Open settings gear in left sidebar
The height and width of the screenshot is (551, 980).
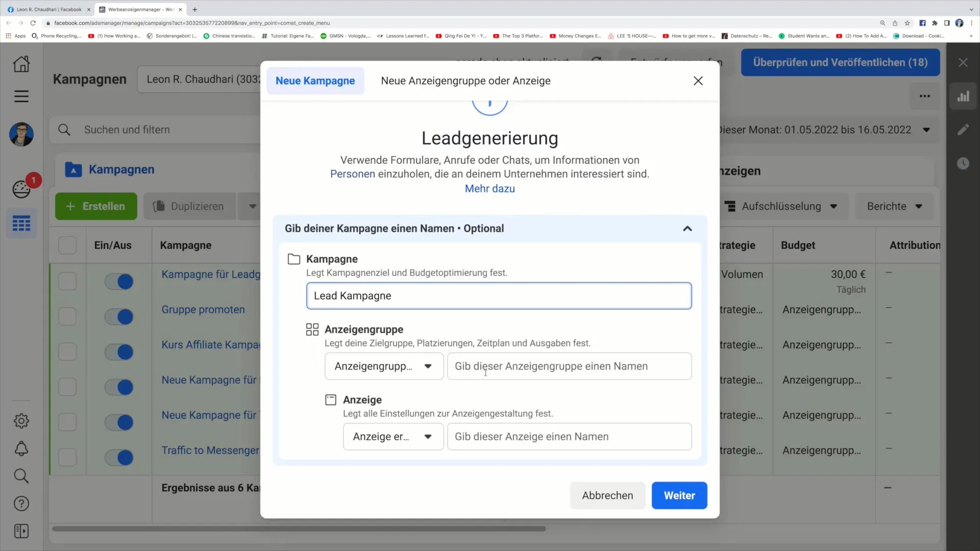point(21,421)
